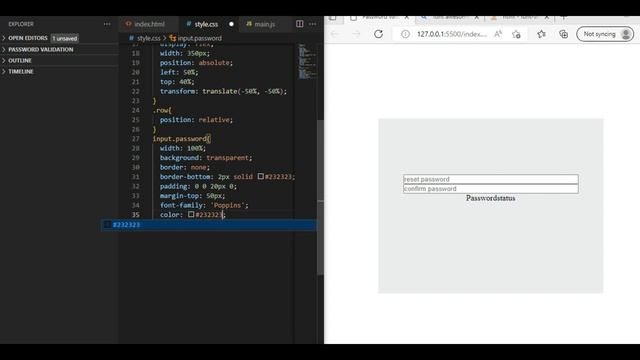Open color picker swatch on border-bottom line
Viewport: 640px width, 360px height.
[x=260, y=176]
